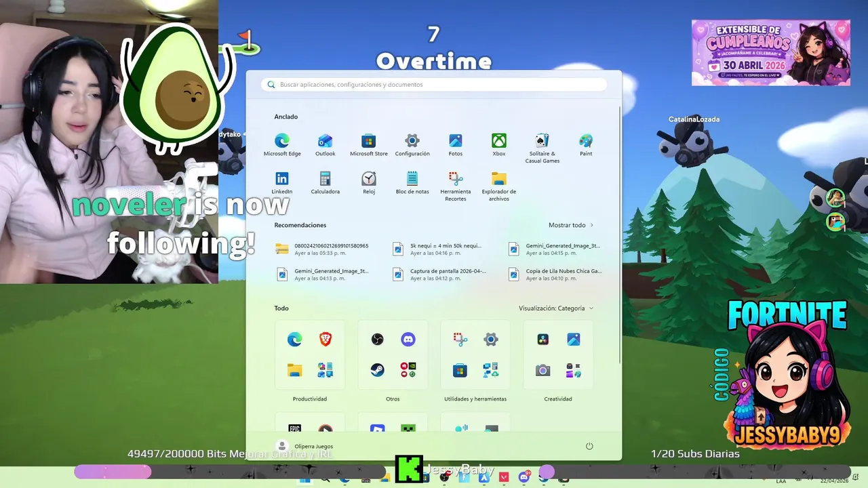Screen dimensions: 868x488
Task: Click Mostrar todo recommendations link
Action: click(x=571, y=225)
